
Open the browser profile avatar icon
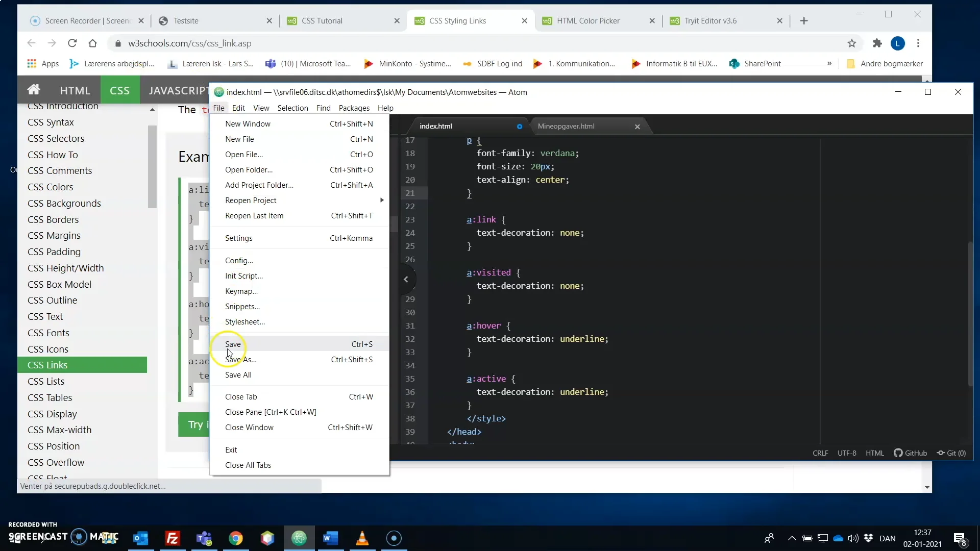click(898, 43)
